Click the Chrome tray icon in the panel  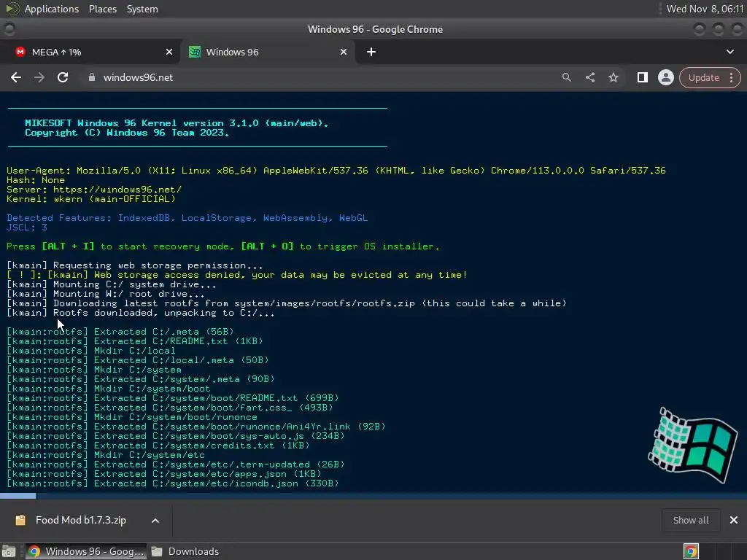click(691, 551)
